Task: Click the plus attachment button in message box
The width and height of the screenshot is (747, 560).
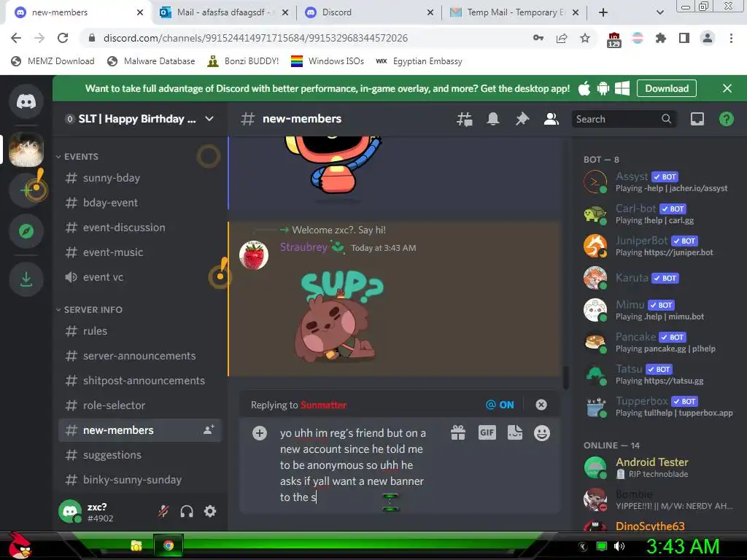Action: [260, 433]
